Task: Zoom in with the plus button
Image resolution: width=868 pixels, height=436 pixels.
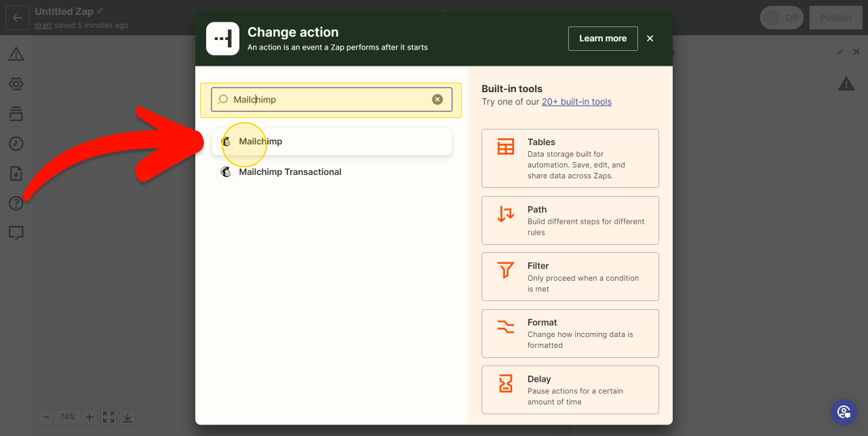Action: tap(89, 417)
